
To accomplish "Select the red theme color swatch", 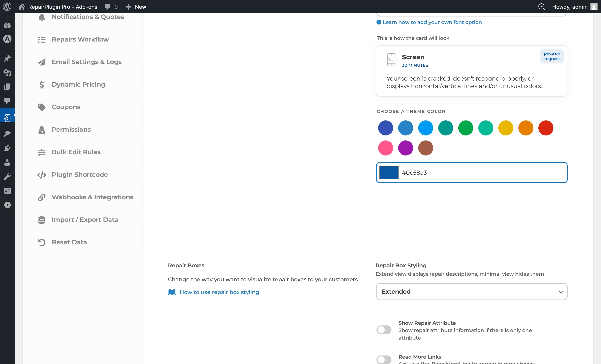I will tap(546, 128).
